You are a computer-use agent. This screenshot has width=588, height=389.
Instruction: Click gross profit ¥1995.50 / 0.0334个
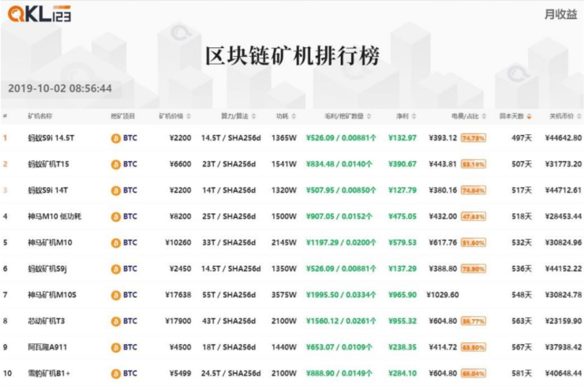[x=341, y=295]
